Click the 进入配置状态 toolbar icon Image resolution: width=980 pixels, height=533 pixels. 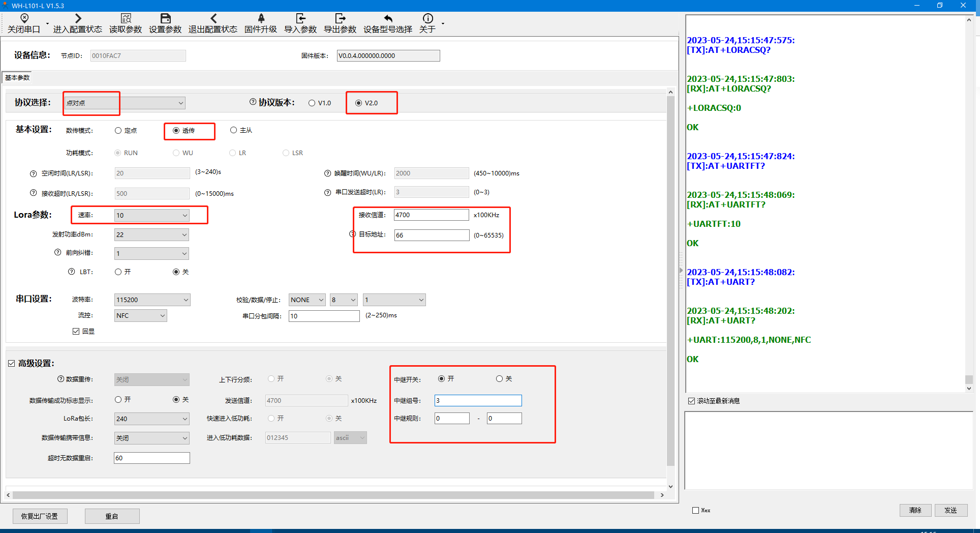click(x=77, y=19)
